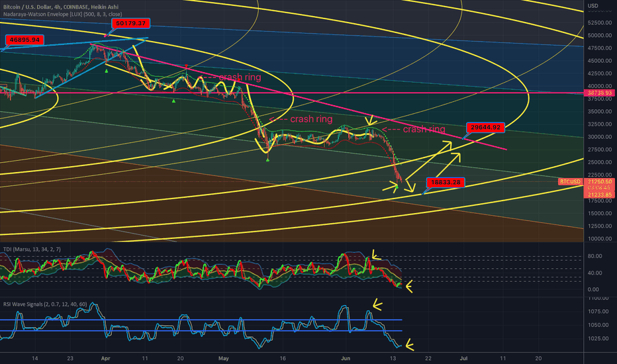Screen dimensions: 617x364
Task: Click the 14 date label on time axis
Action: click(34, 359)
